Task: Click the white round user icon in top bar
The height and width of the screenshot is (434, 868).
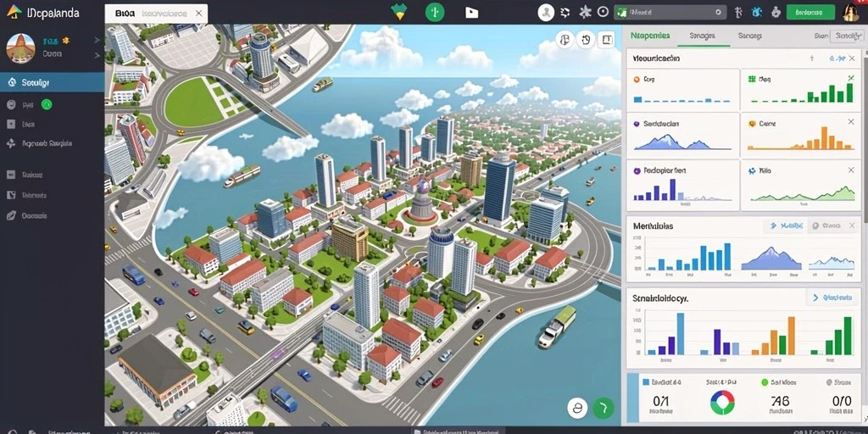Action: (x=547, y=12)
